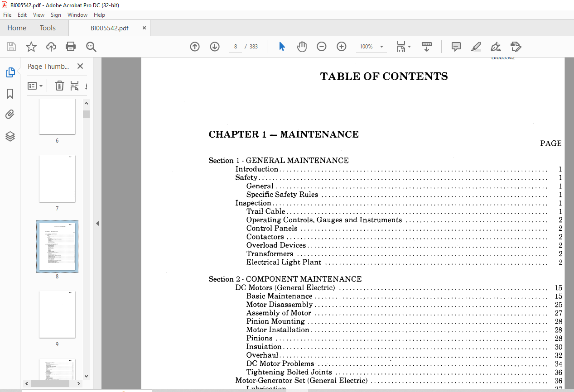This screenshot has height=392, width=574.
Task: Click 'Overload Devices' contents line
Action: point(276,245)
